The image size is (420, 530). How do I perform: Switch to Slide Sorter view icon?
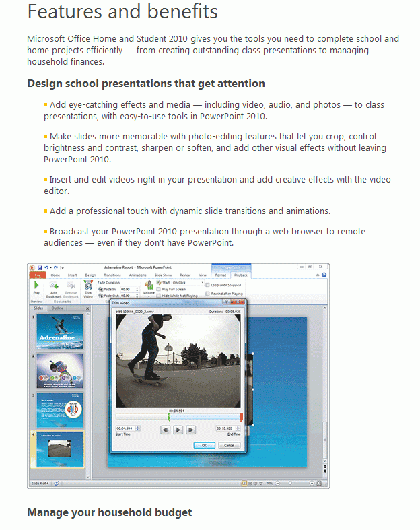(x=250, y=484)
